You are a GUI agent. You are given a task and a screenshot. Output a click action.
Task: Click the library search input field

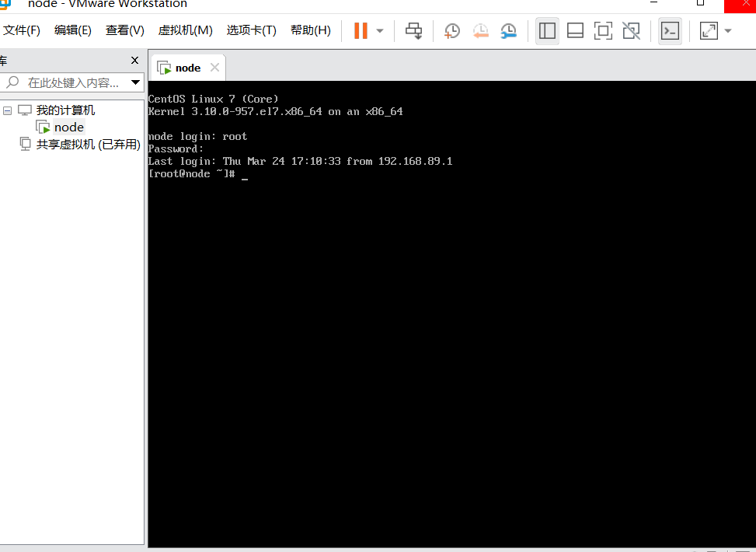click(x=72, y=82)
